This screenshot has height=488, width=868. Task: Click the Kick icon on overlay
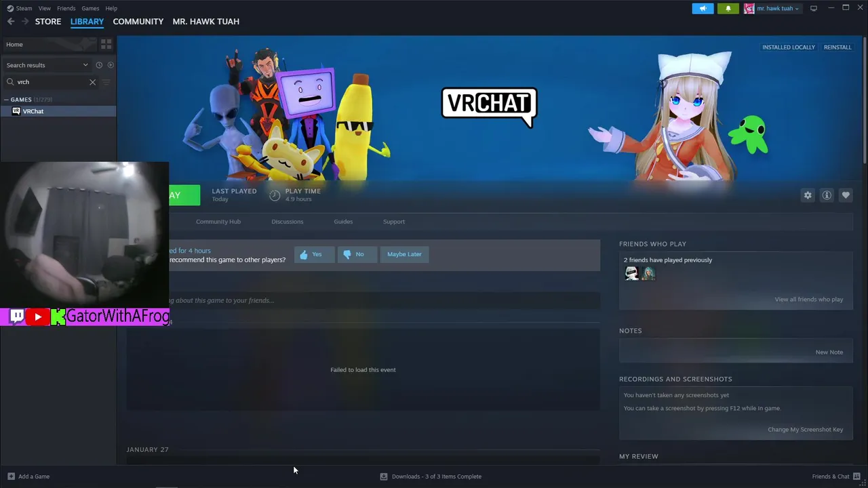pyautogui.click(x=58, y=317)
